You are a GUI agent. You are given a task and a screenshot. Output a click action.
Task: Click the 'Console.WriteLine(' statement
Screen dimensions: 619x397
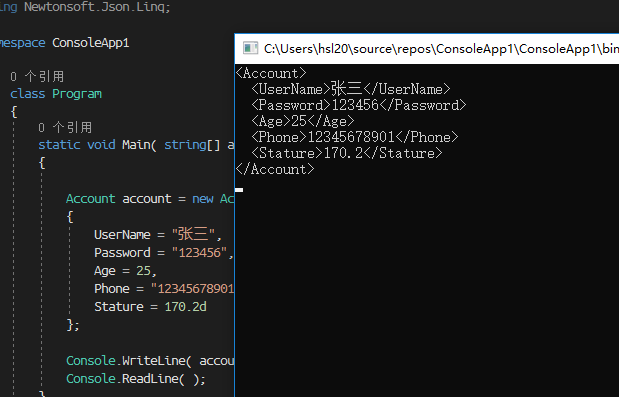click(x=150, y=361)
